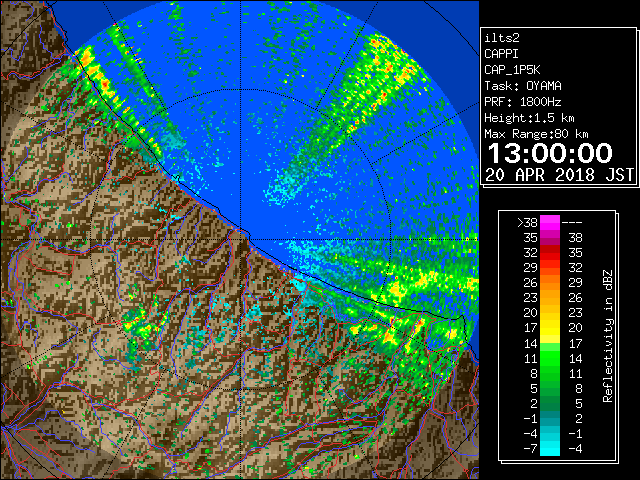This screenshot has height=480, width=640.
Task: Select the 'ilts2' label in info box
Action: 502,38
